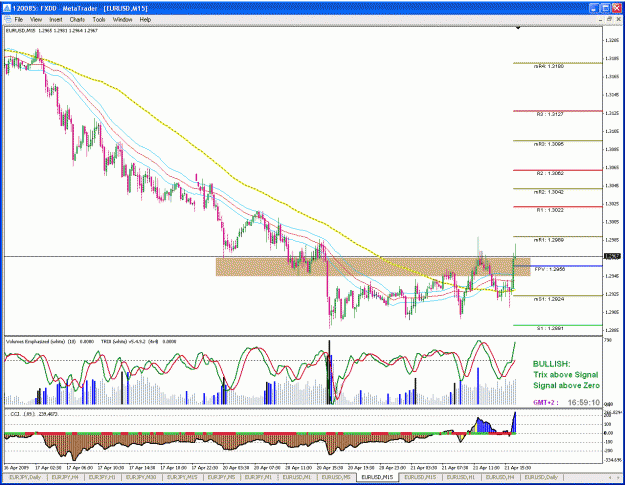Open the Window menu
This screenshot has width=625, height=485.
[122, 19]
